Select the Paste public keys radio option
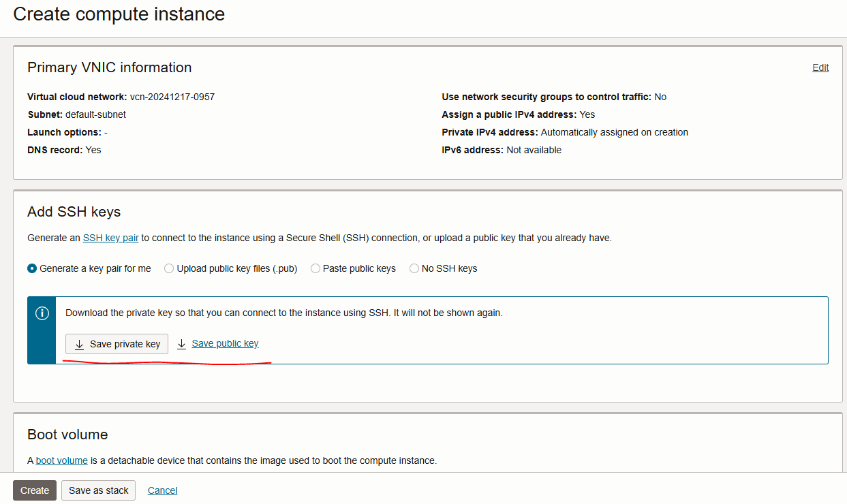 click(315, 269)
